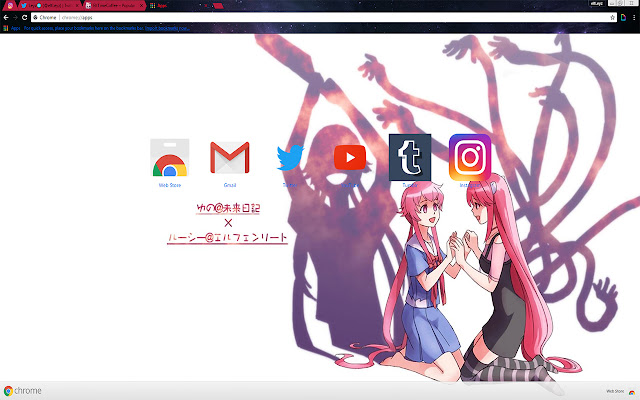Image resolution: width=640 pixels, height=400 pixels.
Task: Launch the Tumblr app icon
Action: pyautogui.click(x=410, y=158)
